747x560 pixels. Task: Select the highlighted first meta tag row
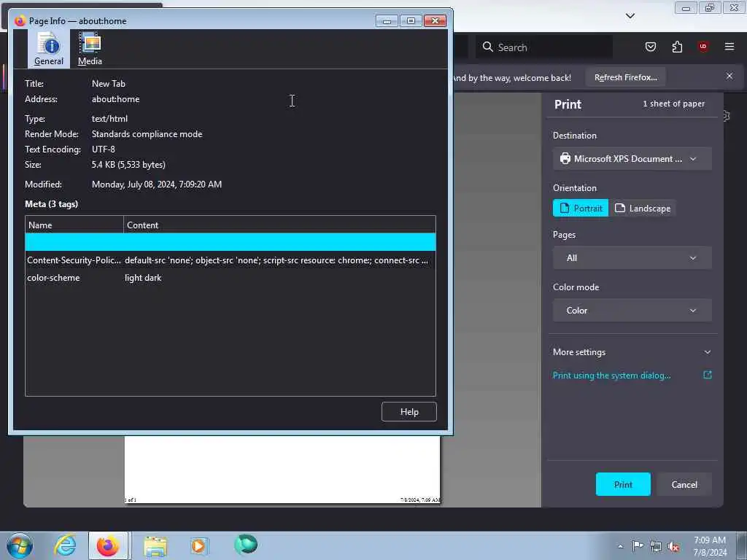click(230, 242)
